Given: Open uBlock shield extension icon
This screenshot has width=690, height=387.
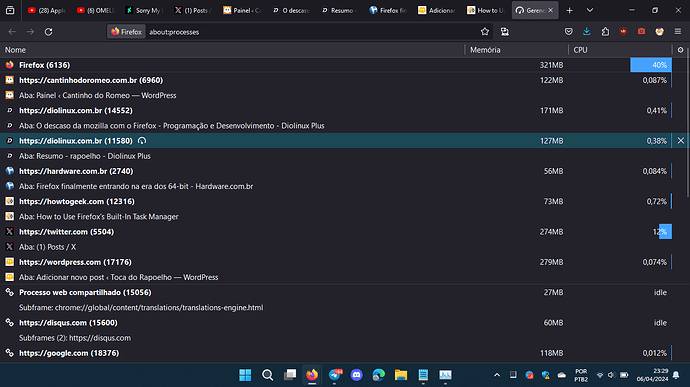Looking at the screenshot, I should click(623, 32).
